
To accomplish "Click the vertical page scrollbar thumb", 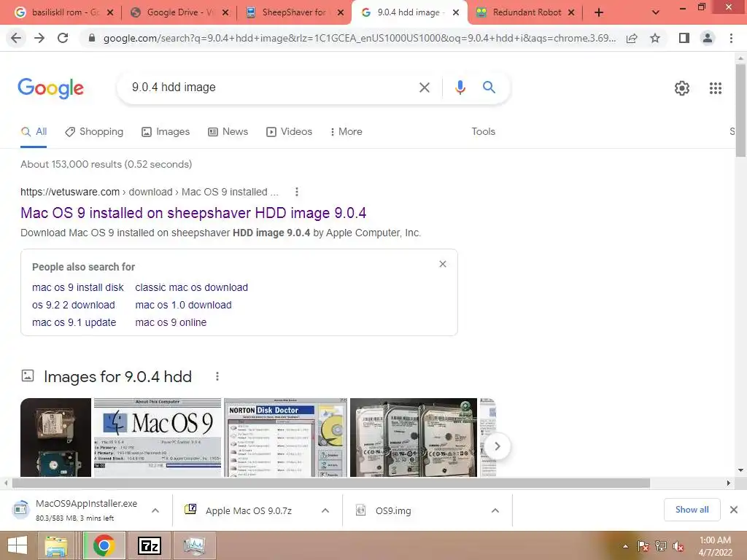I will (x=740, y=109).
